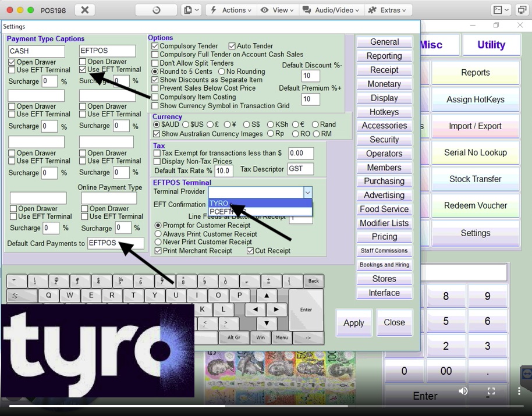This screenshot has height=416, width=532.
Task: Open the Receipt settings tab
Action: click(384, 70)
